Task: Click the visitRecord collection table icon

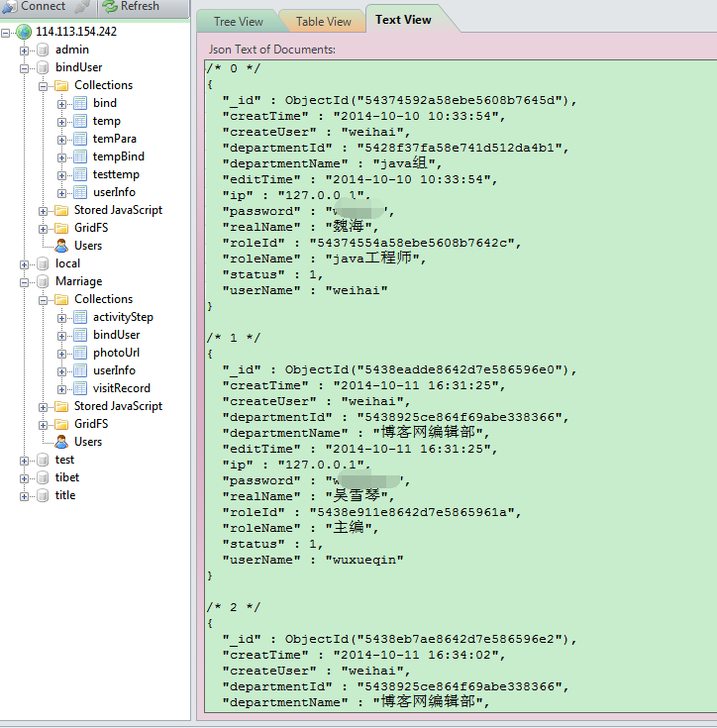Action: [x=80, y=388]
